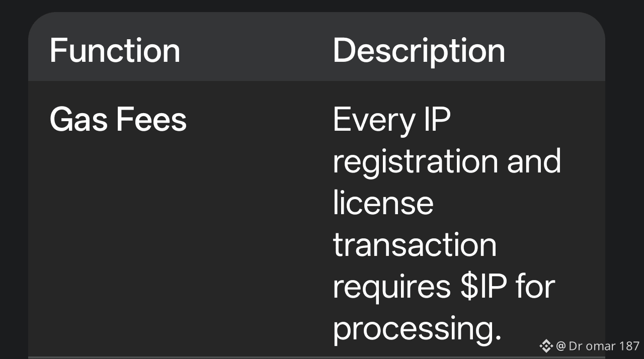This screenshot has width=644, height=359.
Task: Click the Description column header
Action: coord(419,50)
